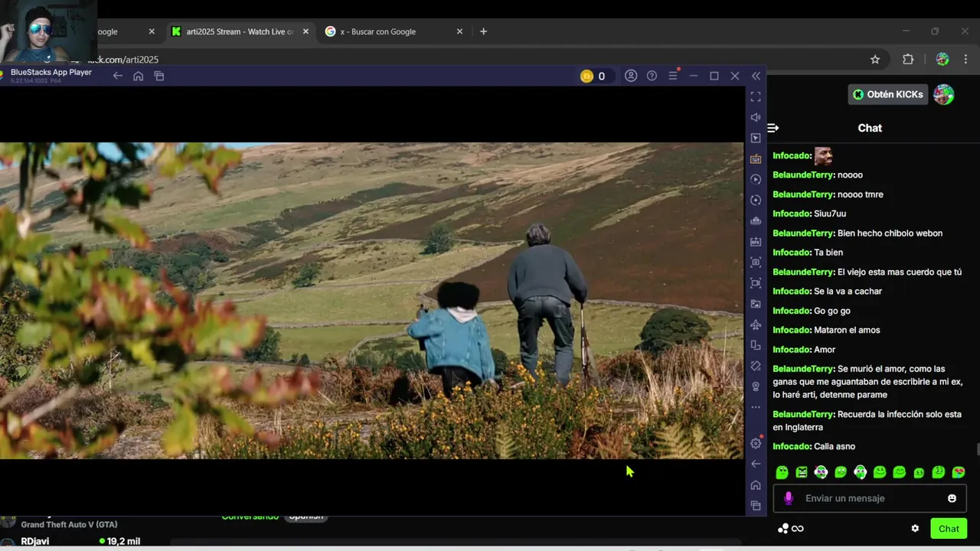Click the BlueStacks screenshot capture icon

756,262
